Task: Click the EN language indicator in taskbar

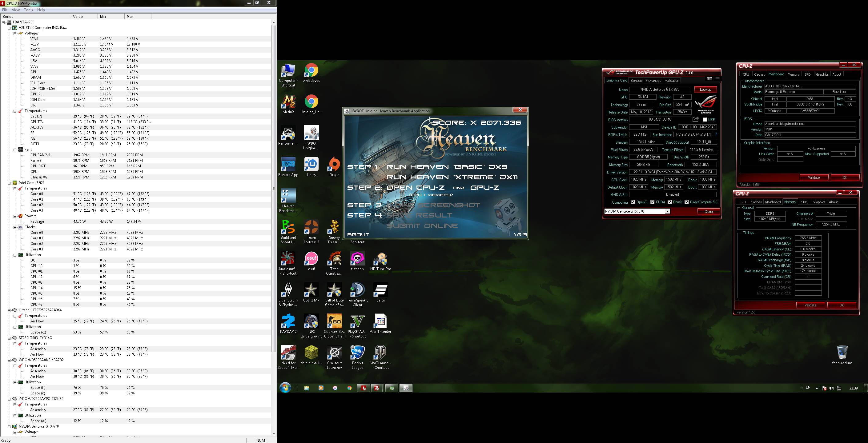Action: (x=808, y=387)
